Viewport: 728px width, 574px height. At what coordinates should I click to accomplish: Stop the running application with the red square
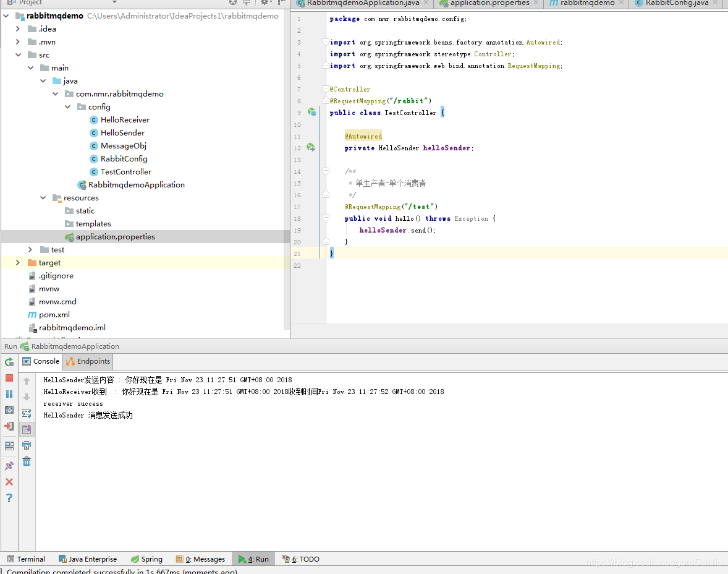(9, 379)
